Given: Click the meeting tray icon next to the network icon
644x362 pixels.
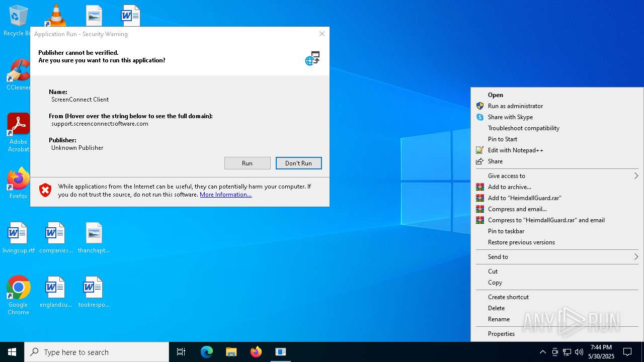Looking at the screenshot, I should 555,352.
